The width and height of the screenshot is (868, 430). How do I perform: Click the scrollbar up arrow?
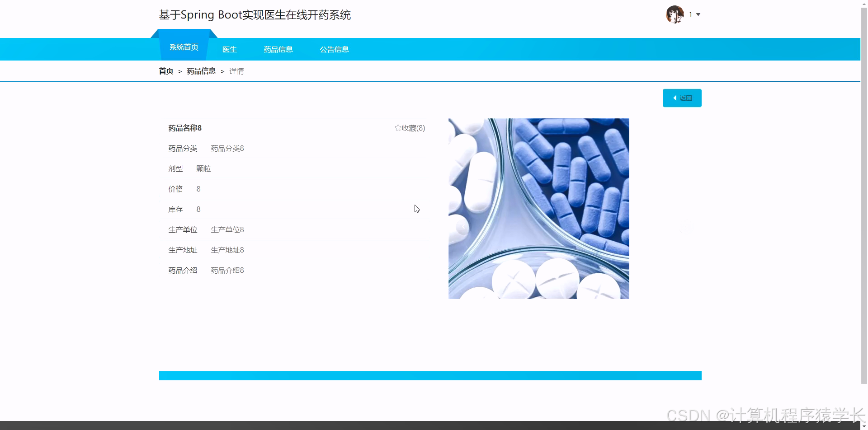[x=864, y=4]
